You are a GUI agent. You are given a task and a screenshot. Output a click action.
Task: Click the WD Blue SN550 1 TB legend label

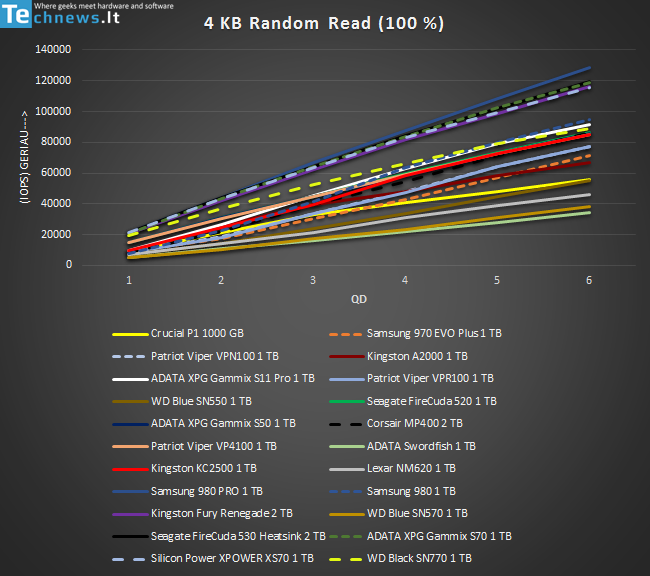point(201,401)
